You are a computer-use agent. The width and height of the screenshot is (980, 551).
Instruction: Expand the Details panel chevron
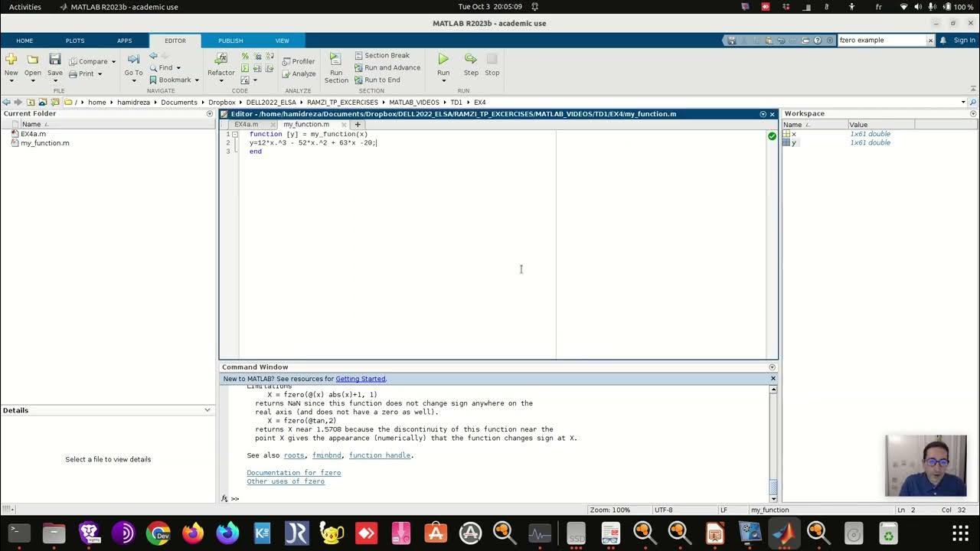[207, 410]
